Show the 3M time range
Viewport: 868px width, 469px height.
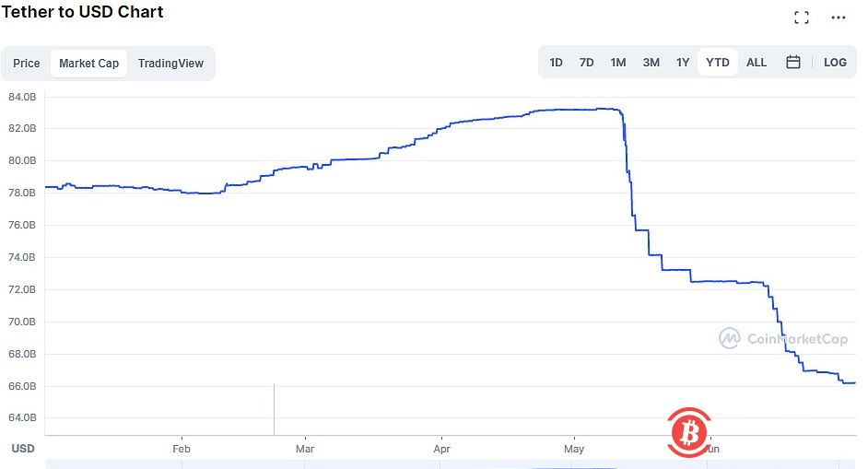click(651, 63)
